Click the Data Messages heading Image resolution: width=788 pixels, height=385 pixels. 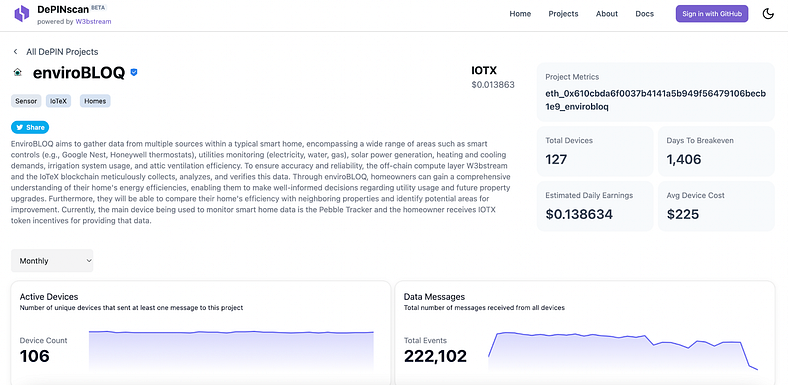pyautogui.click(x=434, y=297)
